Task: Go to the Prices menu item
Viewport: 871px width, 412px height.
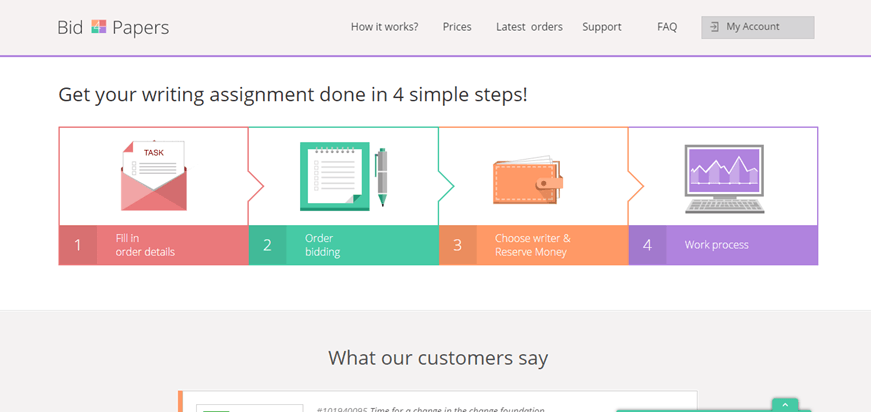Action: pos(457,27)
